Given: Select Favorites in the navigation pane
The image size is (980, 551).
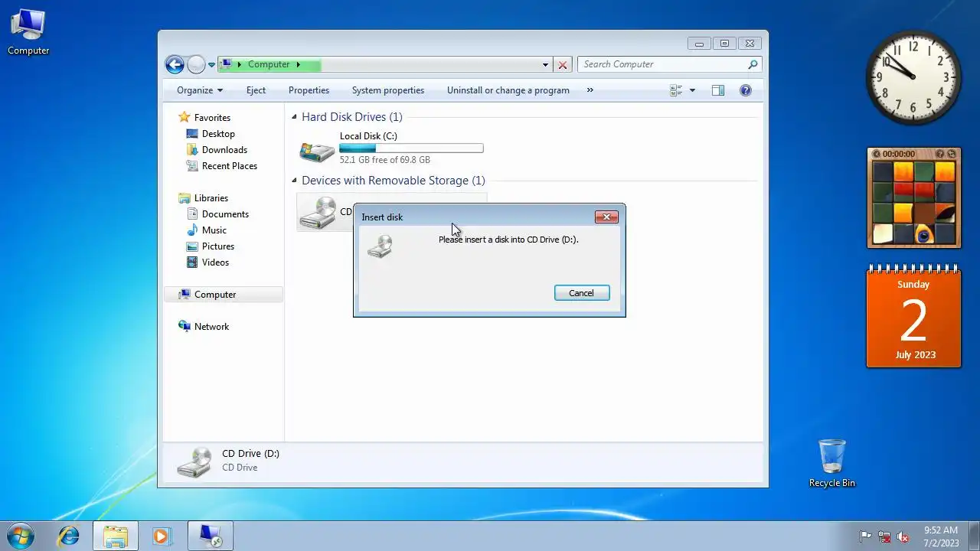Looking at the screenshot, I should 212,118.
